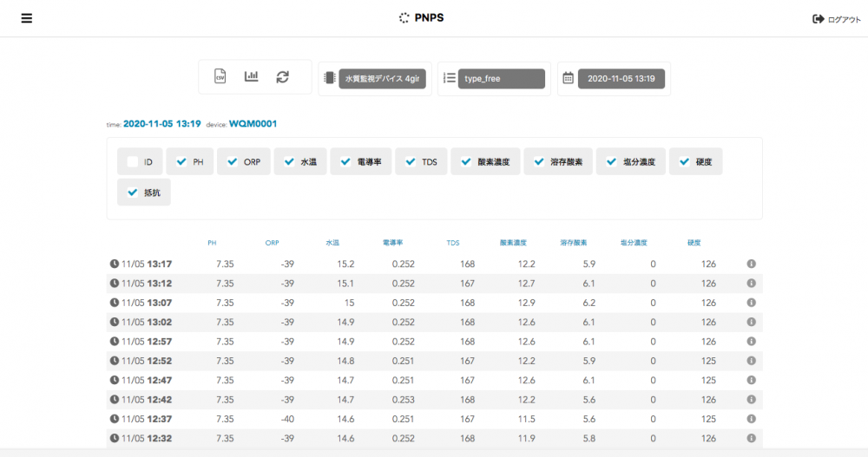Toggle the 電導率 column checkbox
Screen dimensions: 868x457
(345, 161)
